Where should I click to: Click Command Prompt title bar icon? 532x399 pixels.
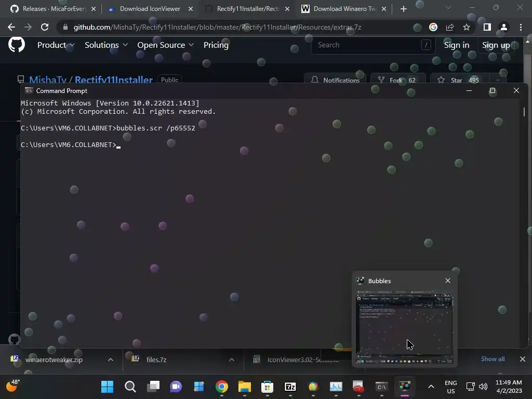coord(29,90)
